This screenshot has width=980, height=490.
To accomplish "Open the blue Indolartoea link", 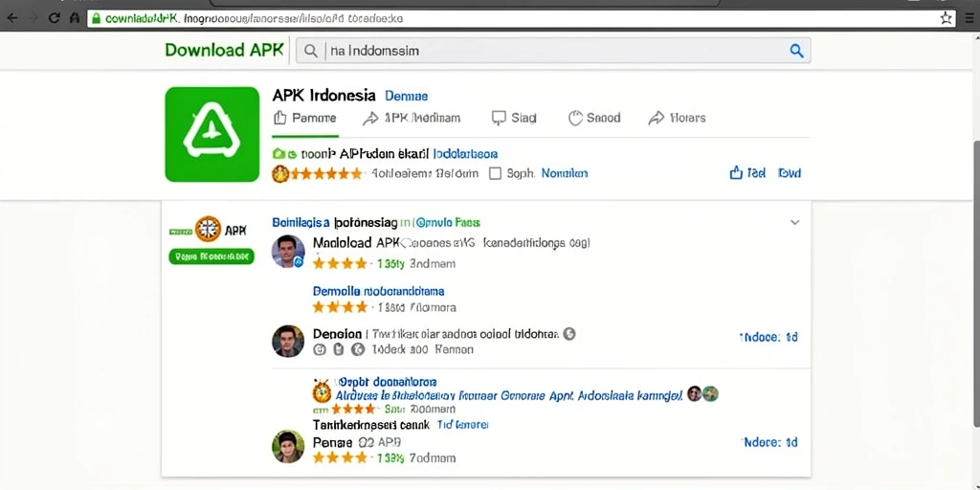I will [466, 153].
